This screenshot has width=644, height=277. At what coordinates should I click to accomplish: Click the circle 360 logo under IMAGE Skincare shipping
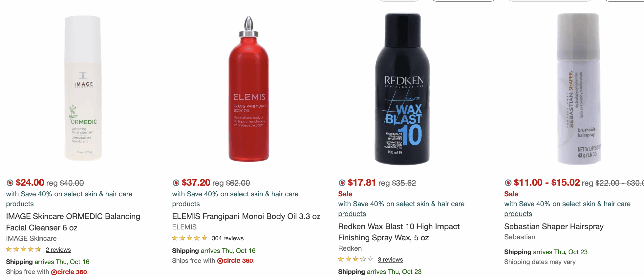[x=69, y=272]
